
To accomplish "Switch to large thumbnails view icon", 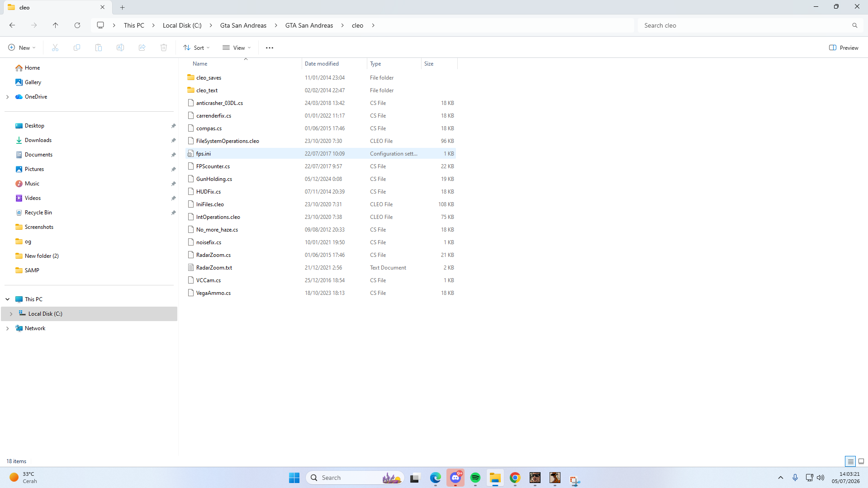I will click(x=861, y=461).
